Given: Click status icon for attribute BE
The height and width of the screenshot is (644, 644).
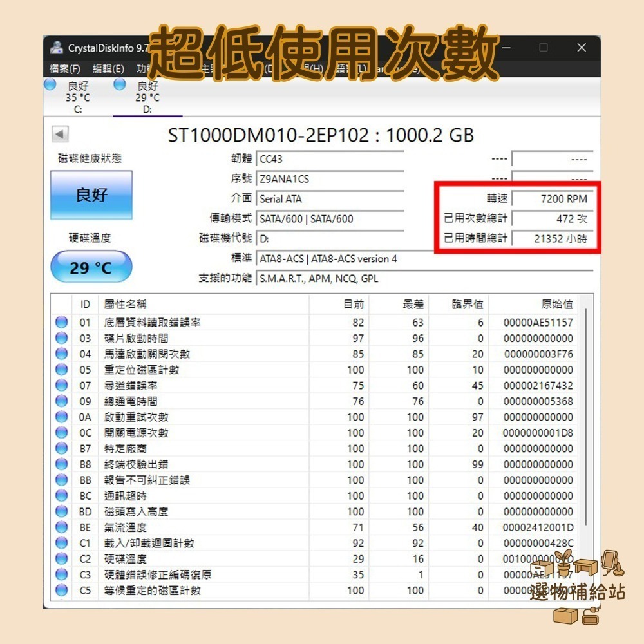Looking at the screenshot, I should 62,527.
